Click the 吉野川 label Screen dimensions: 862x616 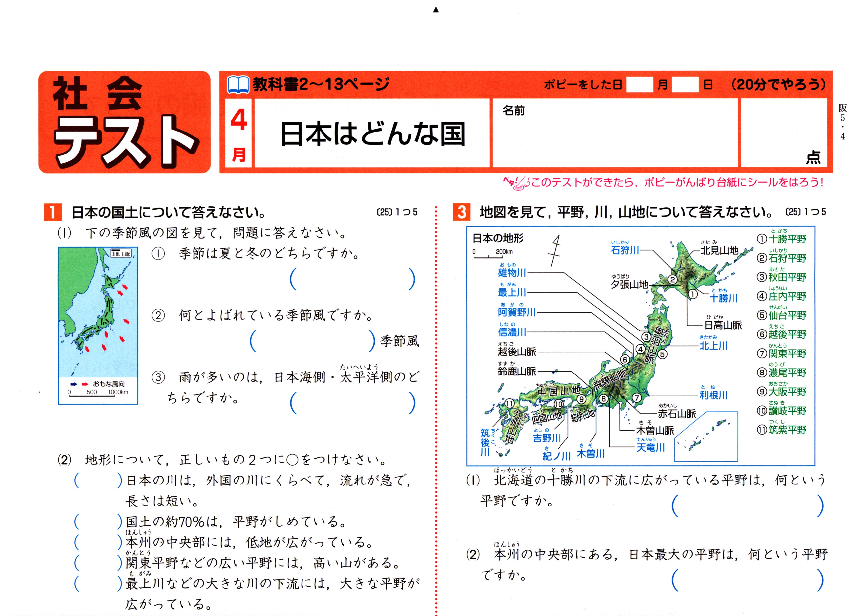547,436
